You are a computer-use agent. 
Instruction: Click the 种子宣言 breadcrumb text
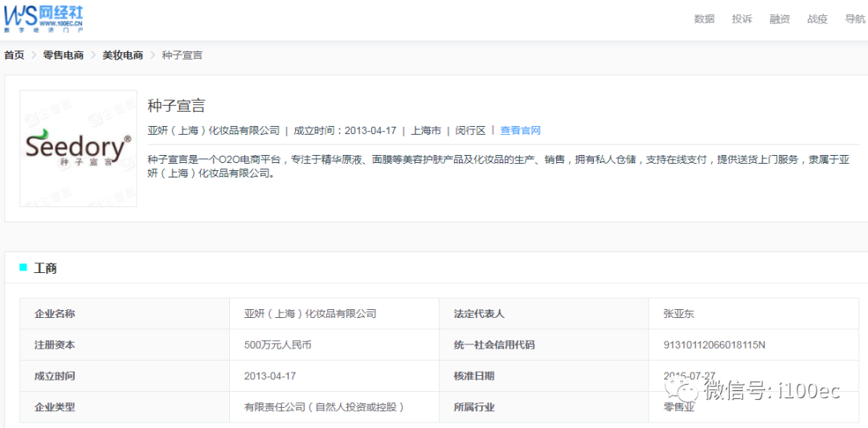pos(182,55)
